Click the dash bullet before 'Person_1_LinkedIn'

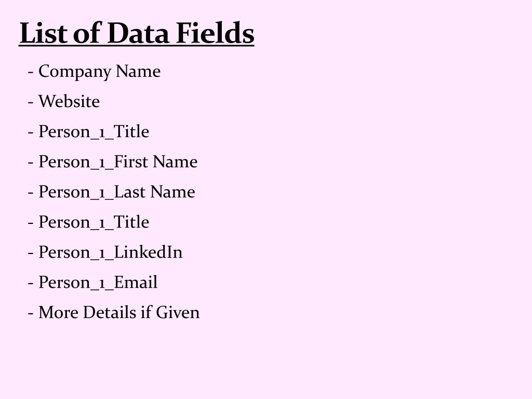coord(31,253)
